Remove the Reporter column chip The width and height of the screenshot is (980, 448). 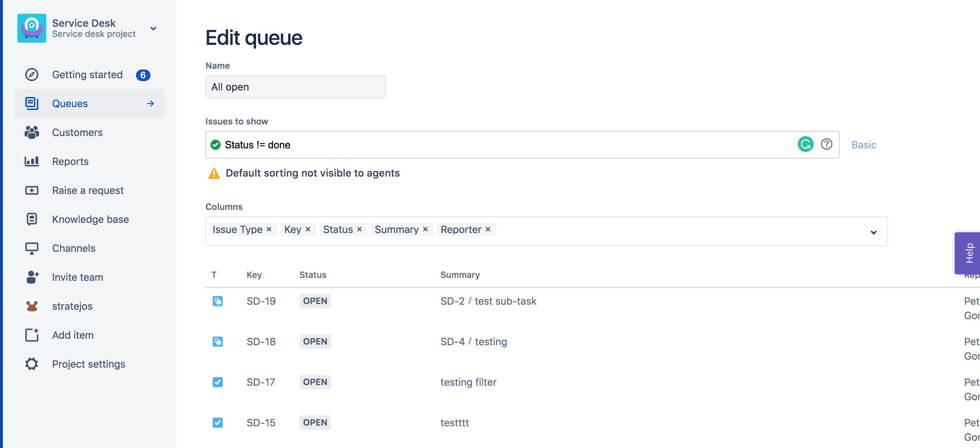(488, 229)
